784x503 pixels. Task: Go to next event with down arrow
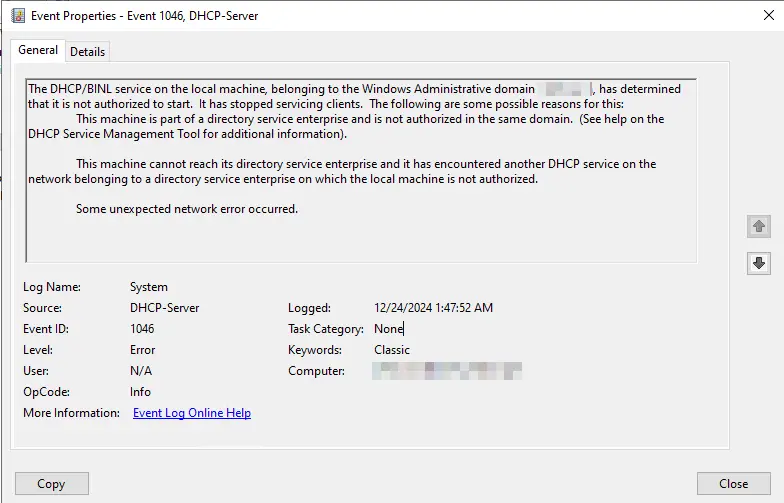point(759,263)
